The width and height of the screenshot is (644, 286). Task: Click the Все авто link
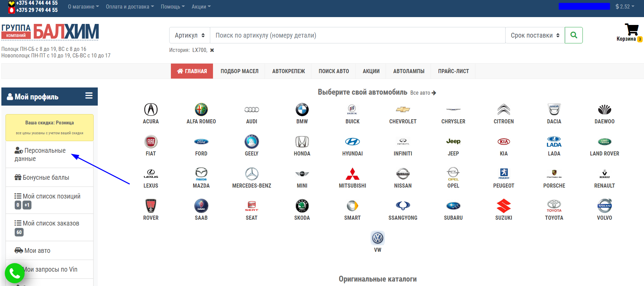pyautogui.click(x=423, y=93)
